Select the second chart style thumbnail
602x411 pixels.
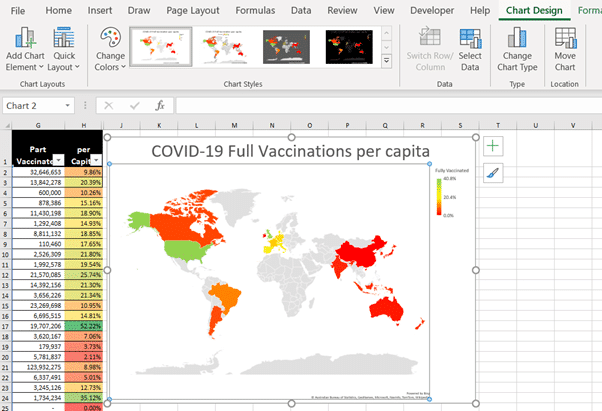pos(223,47)
